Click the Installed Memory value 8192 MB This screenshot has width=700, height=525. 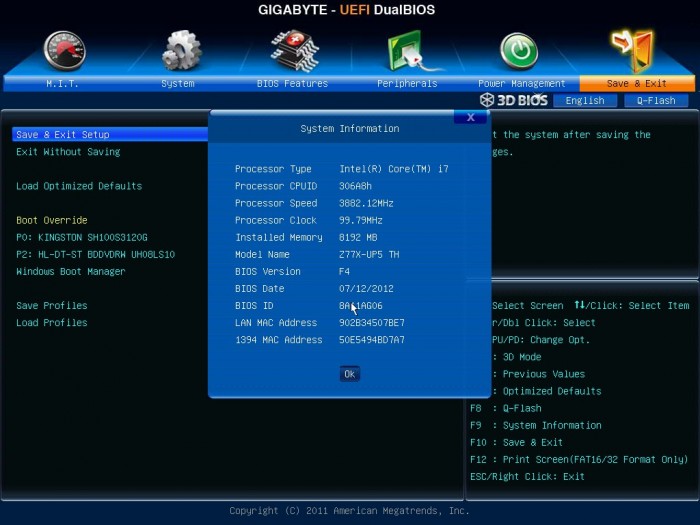click(x=358, y=238)
